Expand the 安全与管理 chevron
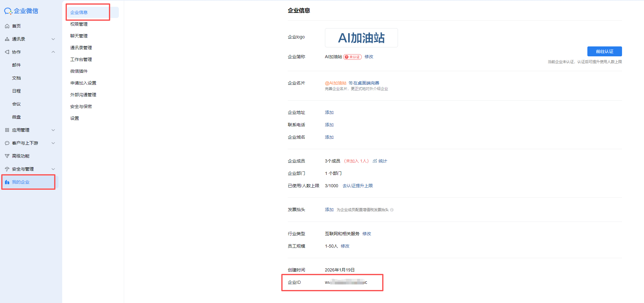Screen dimensions: 644x303 tap(53, 169)
